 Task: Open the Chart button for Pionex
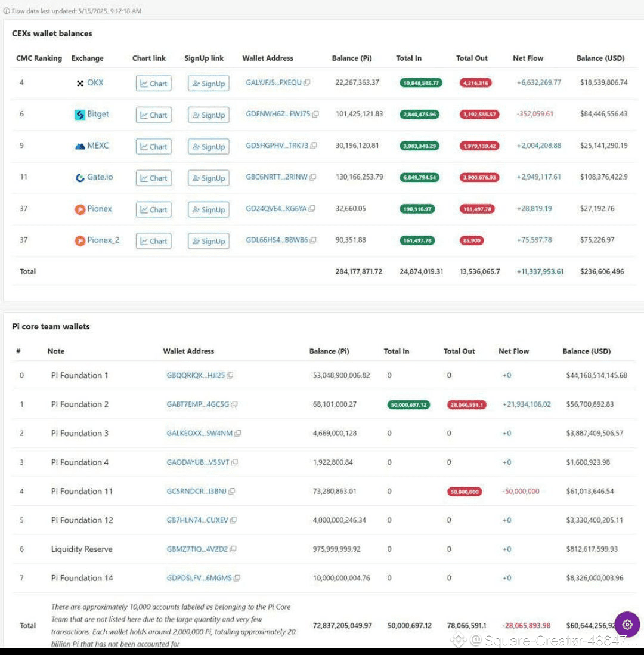[x=154, y=210]
